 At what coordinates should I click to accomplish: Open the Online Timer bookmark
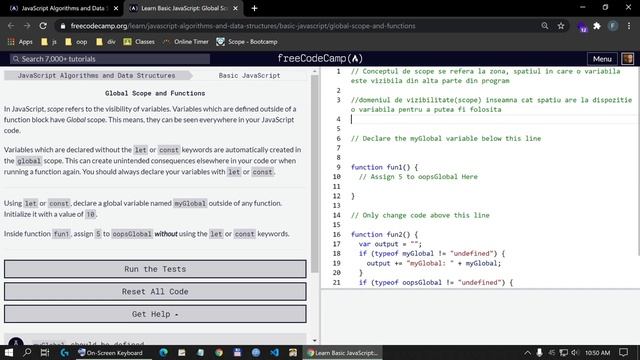[x=186, y=42]
